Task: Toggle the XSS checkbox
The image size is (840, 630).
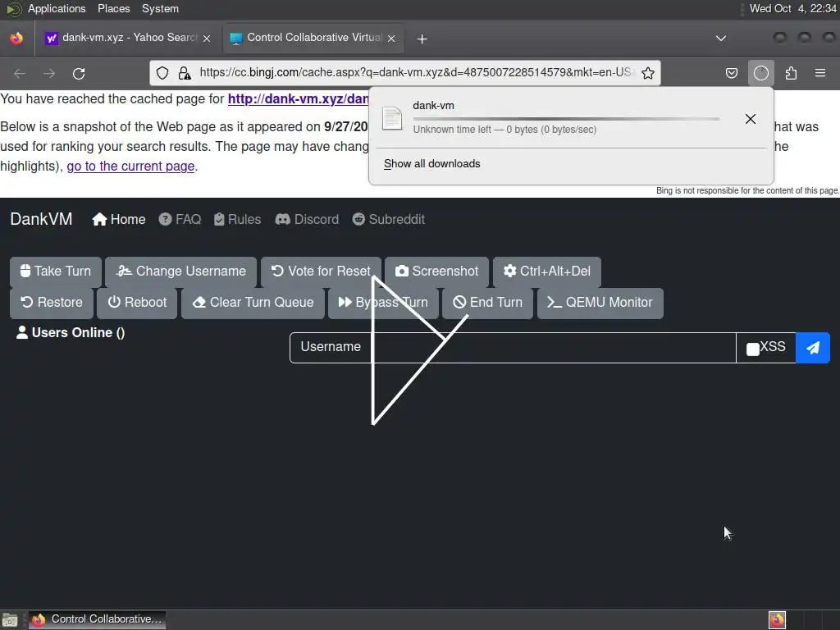Action: (x=753, y=349)
